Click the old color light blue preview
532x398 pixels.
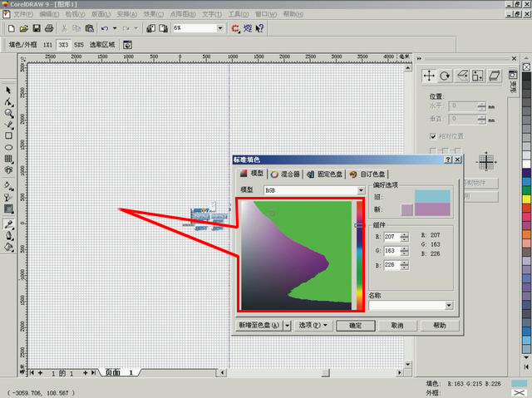(432, 197)
